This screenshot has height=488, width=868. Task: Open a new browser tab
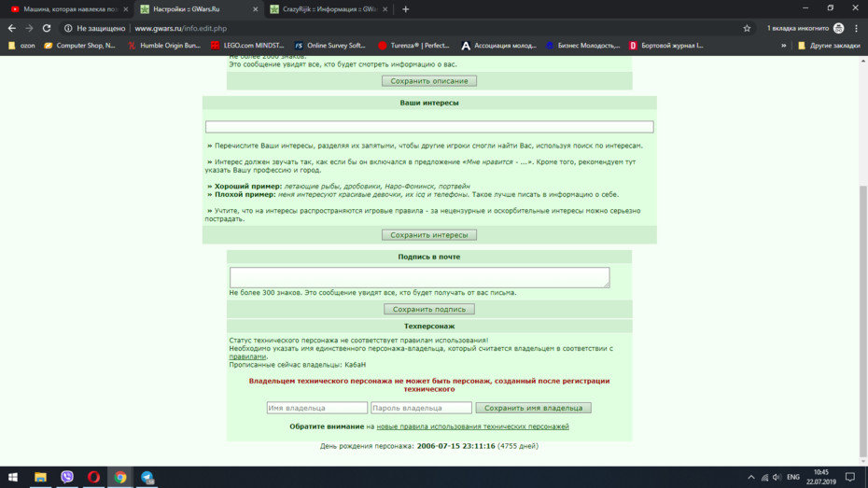[405, 8]
